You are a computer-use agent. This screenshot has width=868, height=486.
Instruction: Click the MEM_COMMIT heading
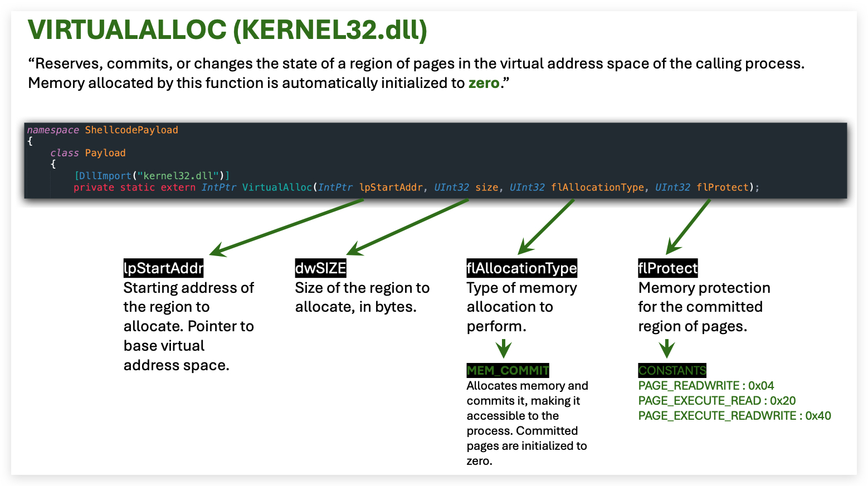pos(508,371)
